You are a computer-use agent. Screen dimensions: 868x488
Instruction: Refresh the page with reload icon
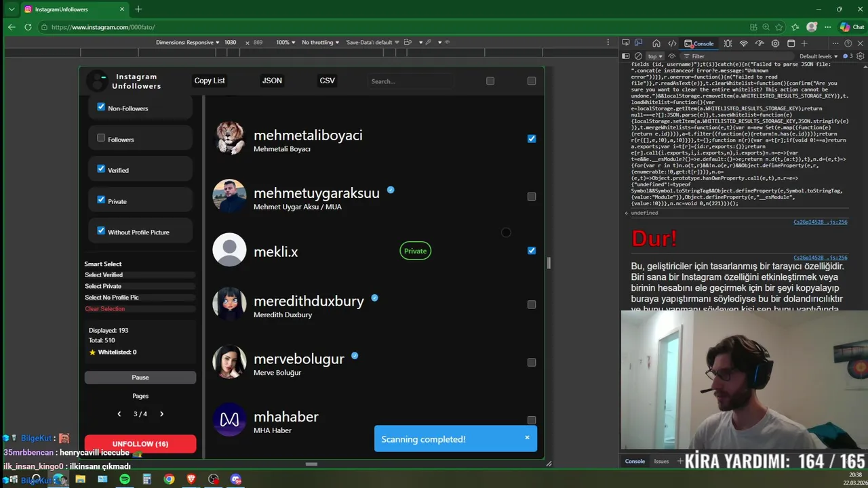(28, 27)
